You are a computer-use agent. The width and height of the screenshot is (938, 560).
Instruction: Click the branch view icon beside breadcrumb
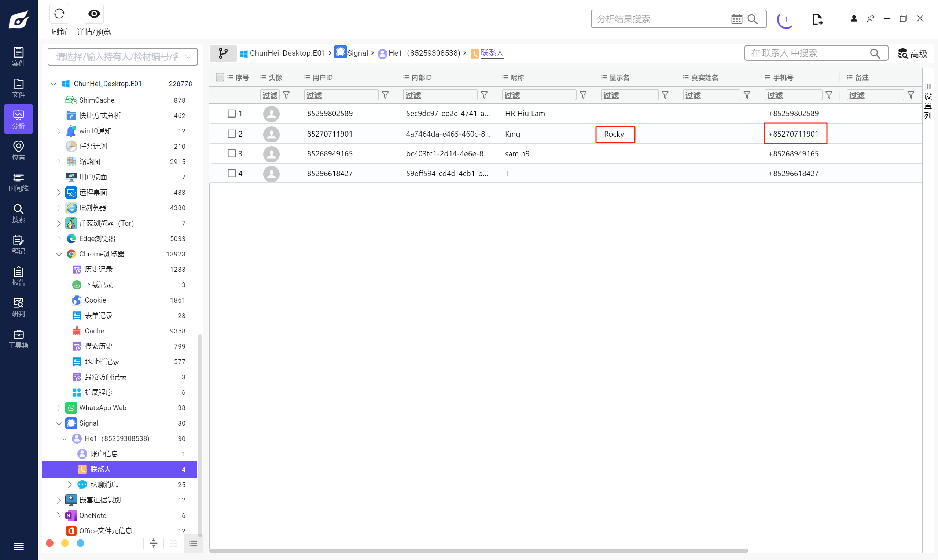[x=223, y=53]
